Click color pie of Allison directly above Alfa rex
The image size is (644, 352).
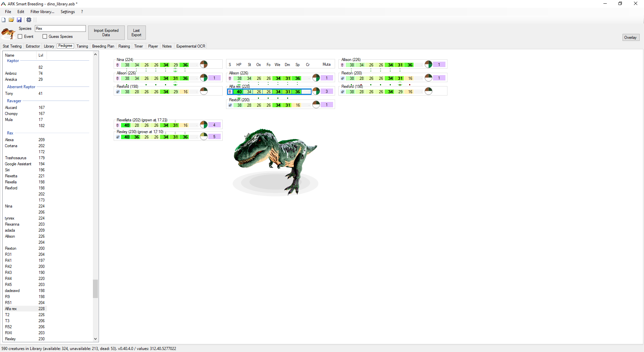(x=316, y=78)
